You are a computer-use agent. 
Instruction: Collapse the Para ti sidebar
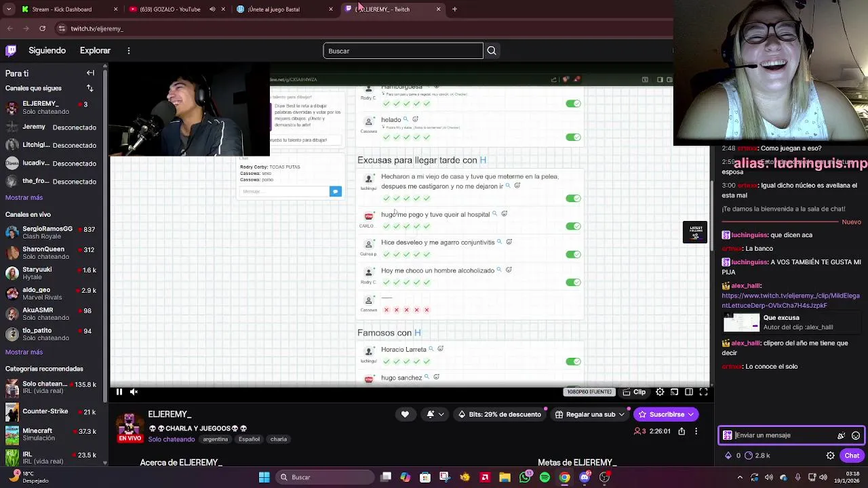click(x=90, y=73)
